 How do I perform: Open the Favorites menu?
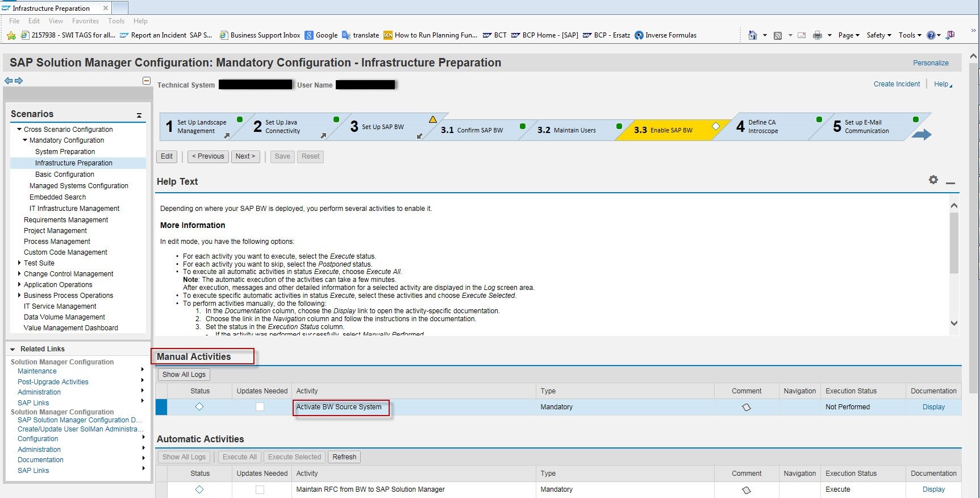[85, 21]
